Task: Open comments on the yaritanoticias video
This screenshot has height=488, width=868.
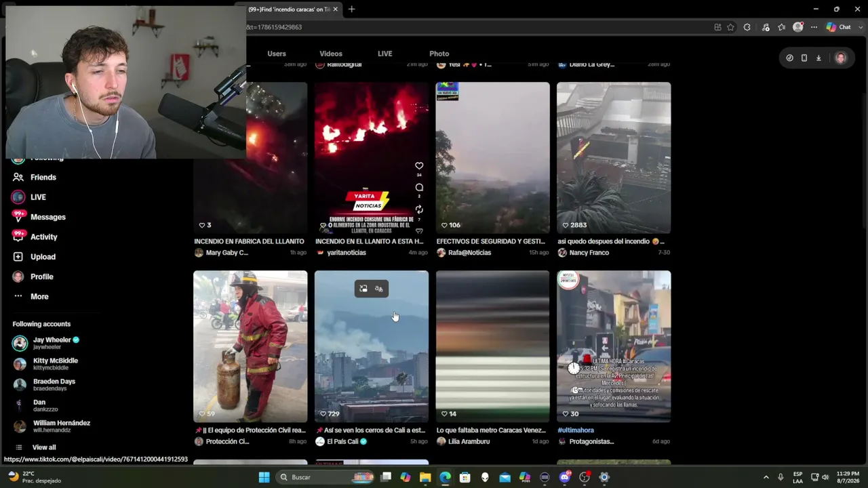Action: click(x=419, y=188)
